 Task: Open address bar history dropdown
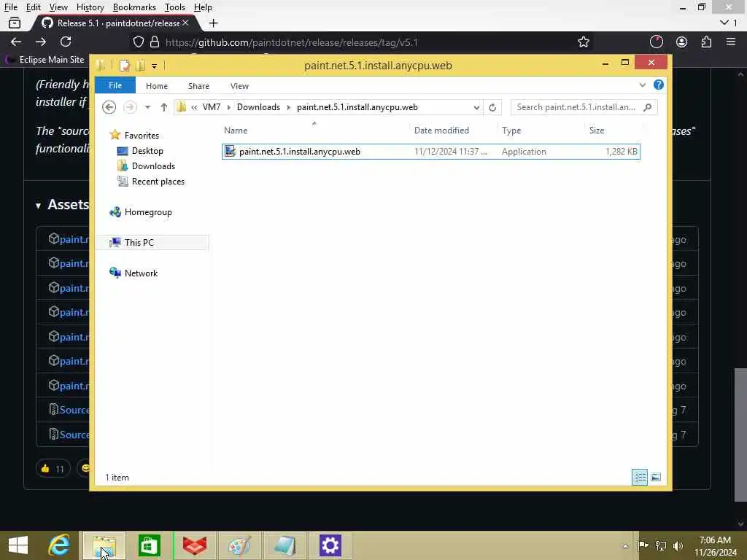pos(476,108)
